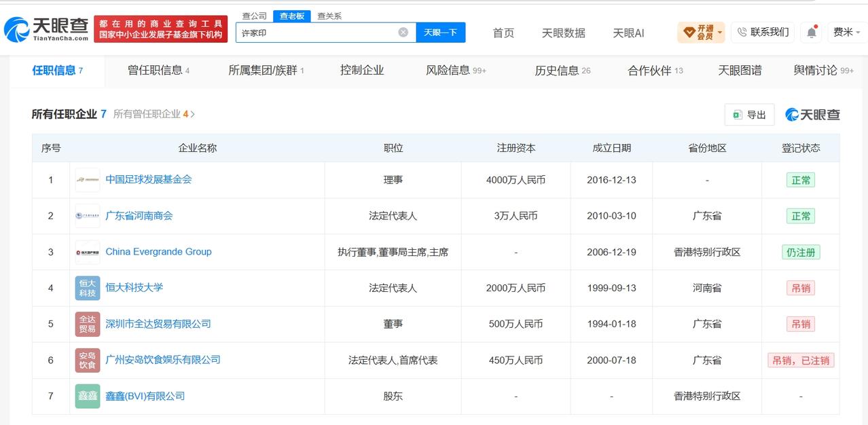Open the 任职信息 tab
Viewport: 868px width, 425px height.
(58, 71)
